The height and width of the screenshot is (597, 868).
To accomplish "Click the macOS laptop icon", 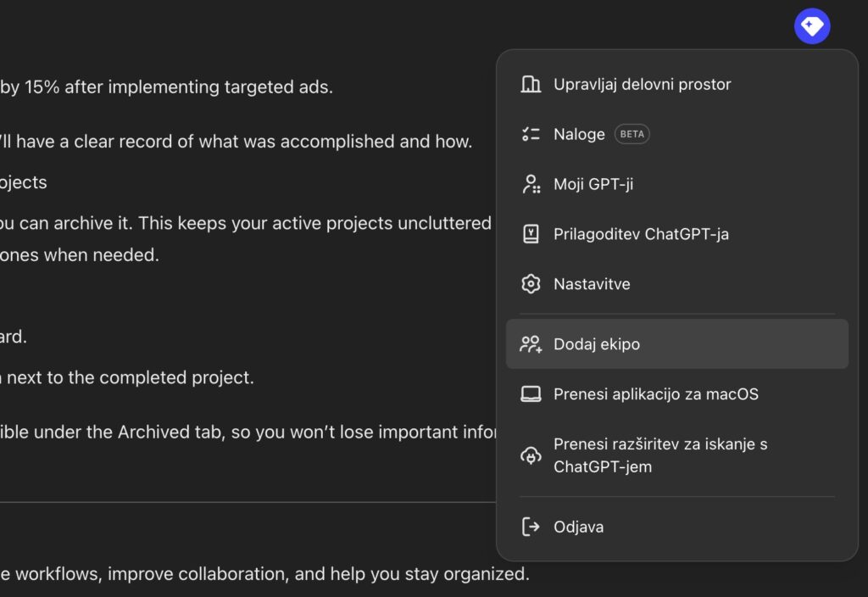I will 531,393.
